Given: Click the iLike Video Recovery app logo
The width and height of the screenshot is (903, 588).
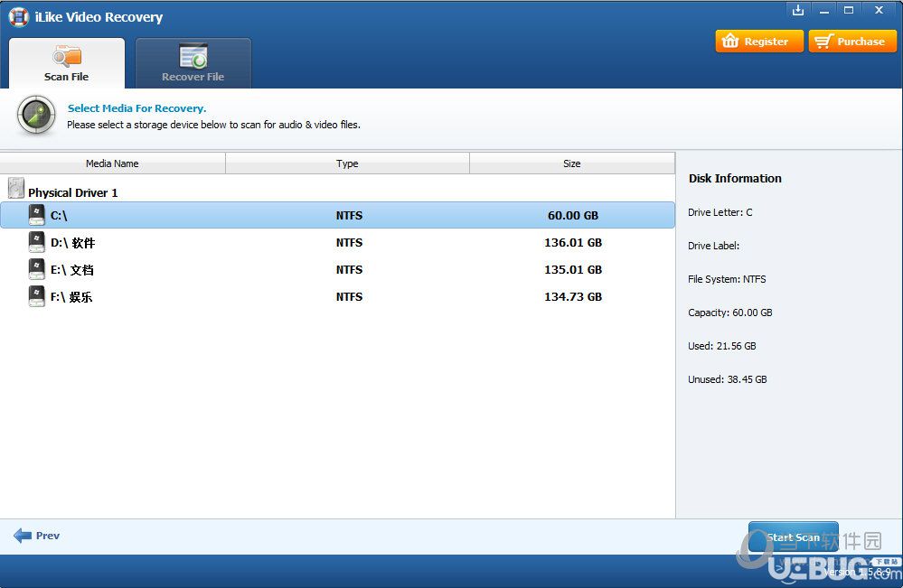Looking at the screenshot, I should pos(18,16).
